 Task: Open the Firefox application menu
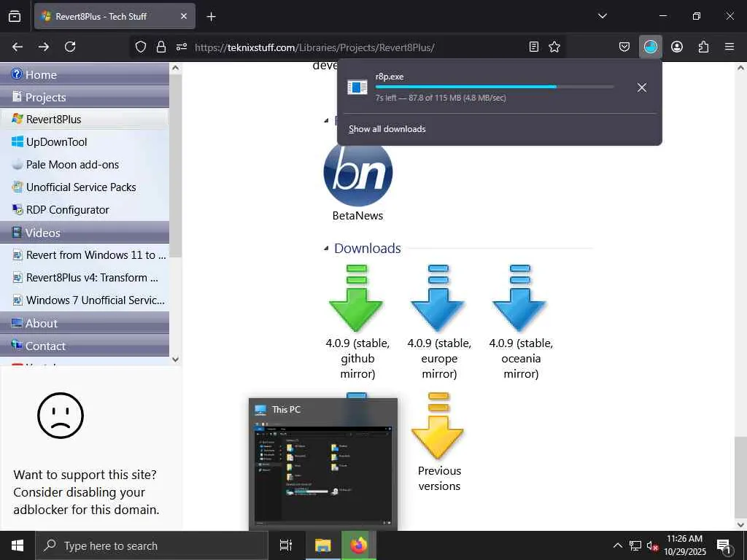click(729, 47)
